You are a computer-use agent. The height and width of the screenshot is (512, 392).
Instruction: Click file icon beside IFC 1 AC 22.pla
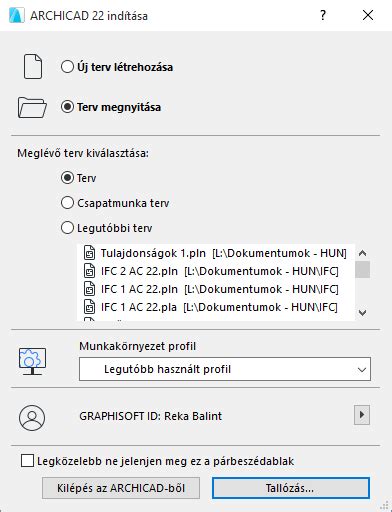click(89, 307)
